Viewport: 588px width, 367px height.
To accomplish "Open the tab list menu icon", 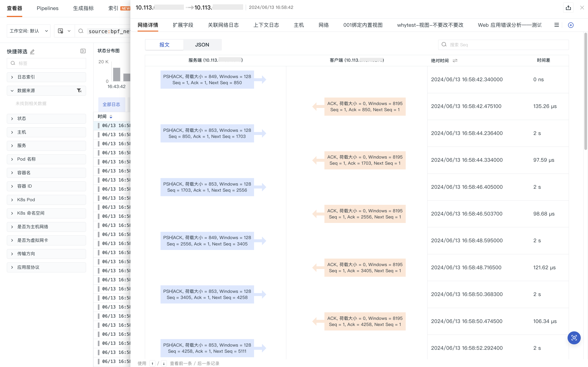I will pyautogui.click(x=556, y=25).
